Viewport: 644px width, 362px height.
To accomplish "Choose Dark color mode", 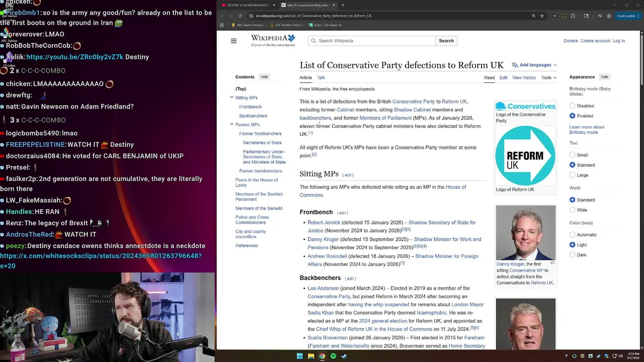I will point(572,255).
